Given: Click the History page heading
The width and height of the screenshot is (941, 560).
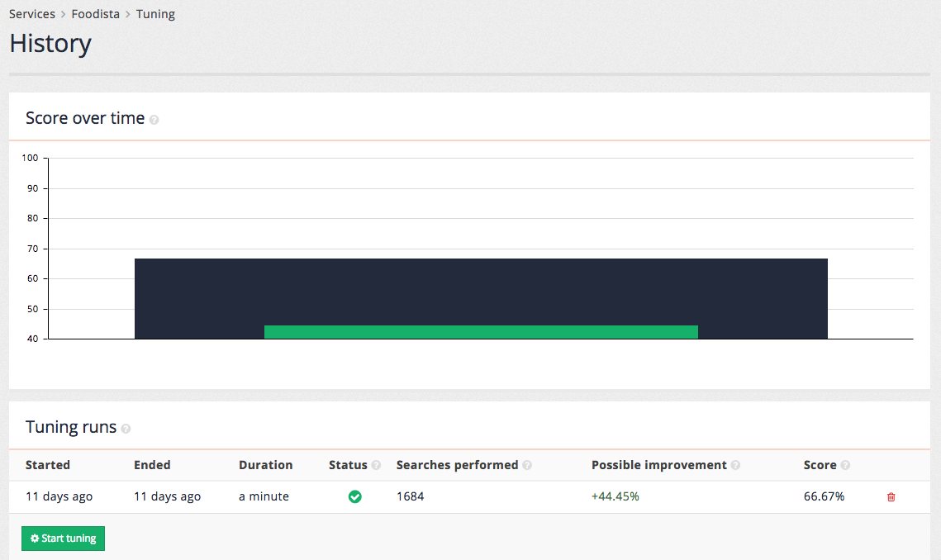Looking at the screenshot, I should coord(50,44).
